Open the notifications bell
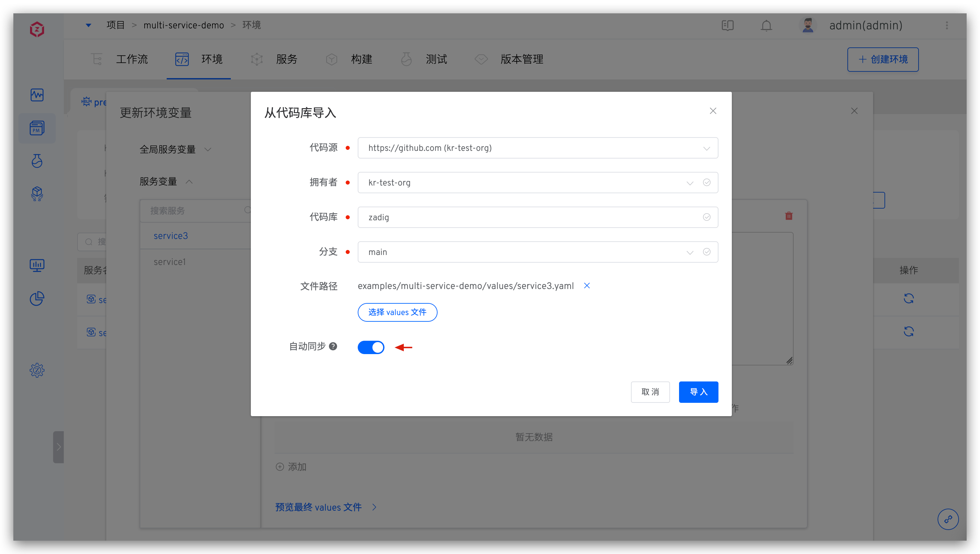980x554 pixels. click(x=766, y=25)
